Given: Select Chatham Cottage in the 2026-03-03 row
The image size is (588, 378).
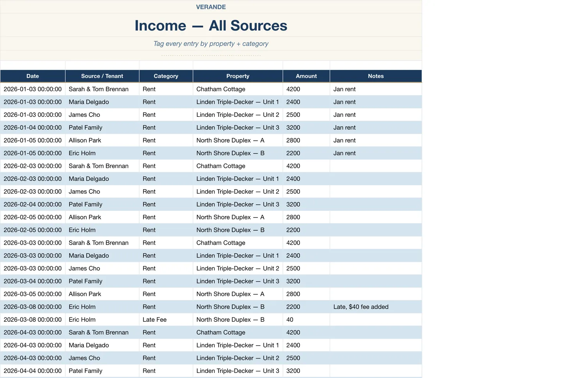Looking at the screenshot, I should point(238,243).
